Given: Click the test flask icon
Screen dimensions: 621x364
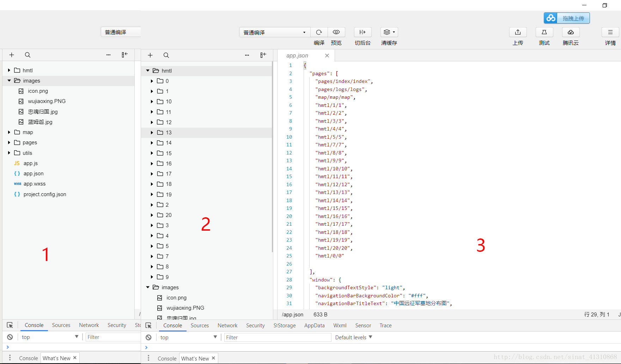Looking at the screenshot, I should [544, 32].
